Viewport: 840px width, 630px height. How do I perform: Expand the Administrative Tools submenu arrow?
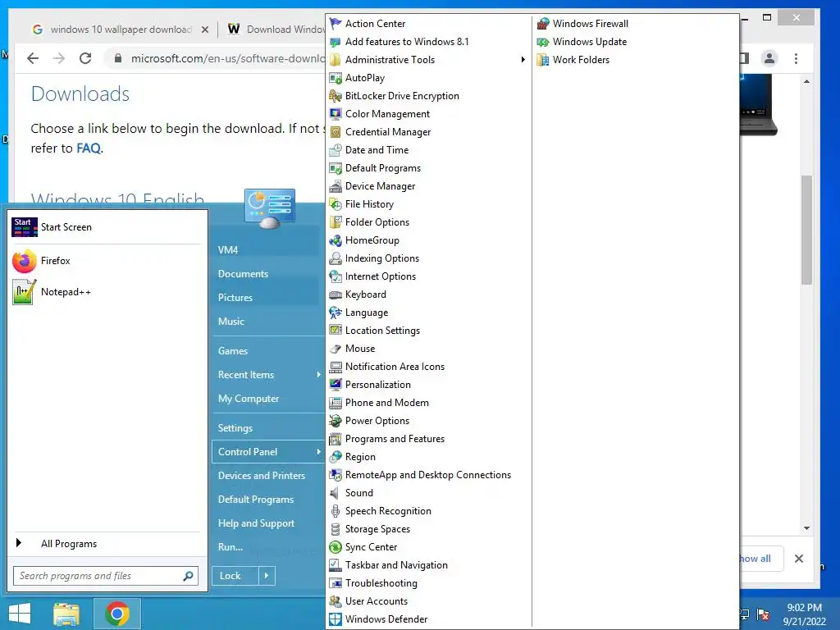point(523,59)
